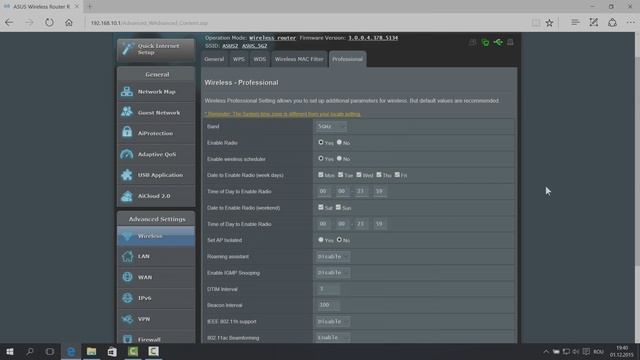Open a new browser tab

tap(90, 7)
